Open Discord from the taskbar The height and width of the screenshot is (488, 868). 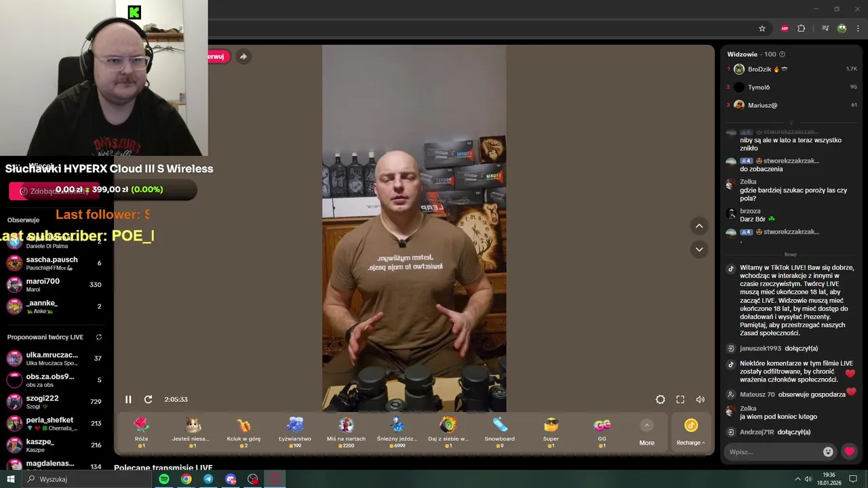[x=231, y=479]
